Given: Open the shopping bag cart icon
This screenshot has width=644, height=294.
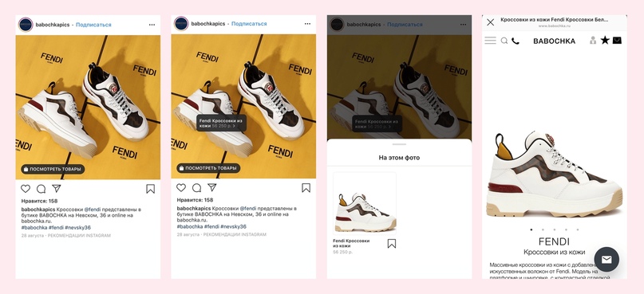Looking at the screenshot, I should point(617,40).
